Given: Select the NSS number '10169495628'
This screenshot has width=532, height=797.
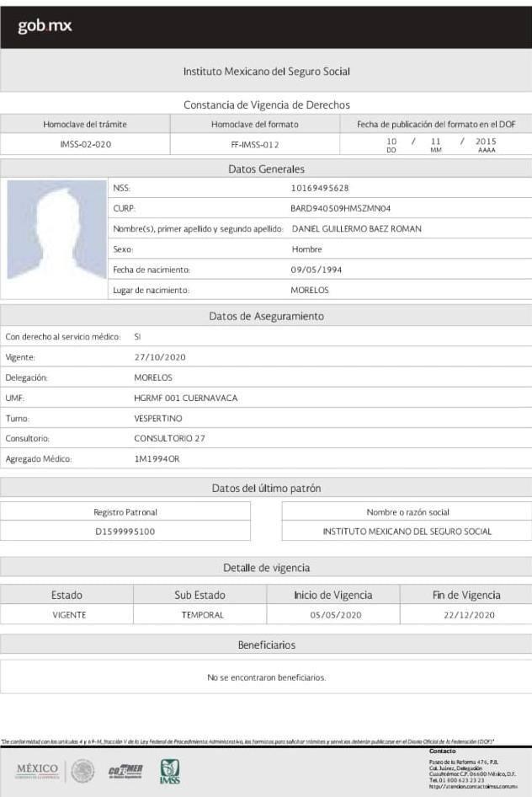Looking at the screenshot, I should tap(320, 188).
